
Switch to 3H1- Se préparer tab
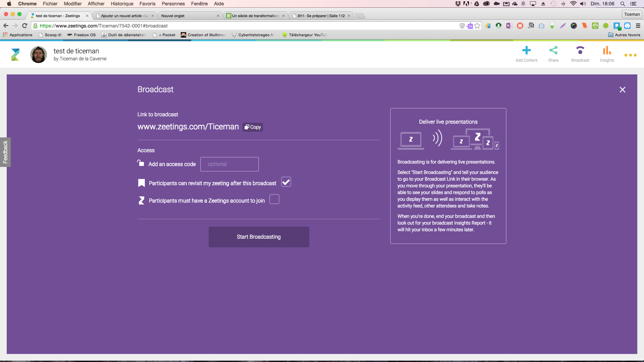[320, 16]
